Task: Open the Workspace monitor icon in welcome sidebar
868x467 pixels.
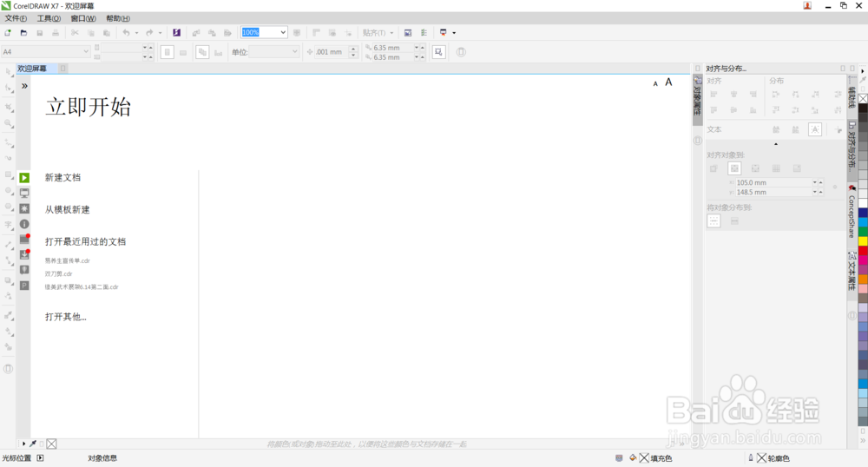Action: coord(24,193)
